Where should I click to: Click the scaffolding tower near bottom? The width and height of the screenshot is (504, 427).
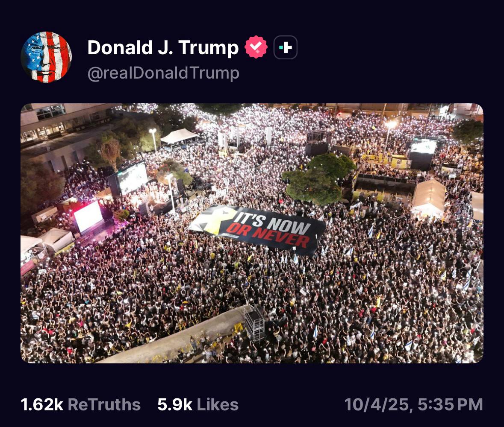(x=255, y=324)
